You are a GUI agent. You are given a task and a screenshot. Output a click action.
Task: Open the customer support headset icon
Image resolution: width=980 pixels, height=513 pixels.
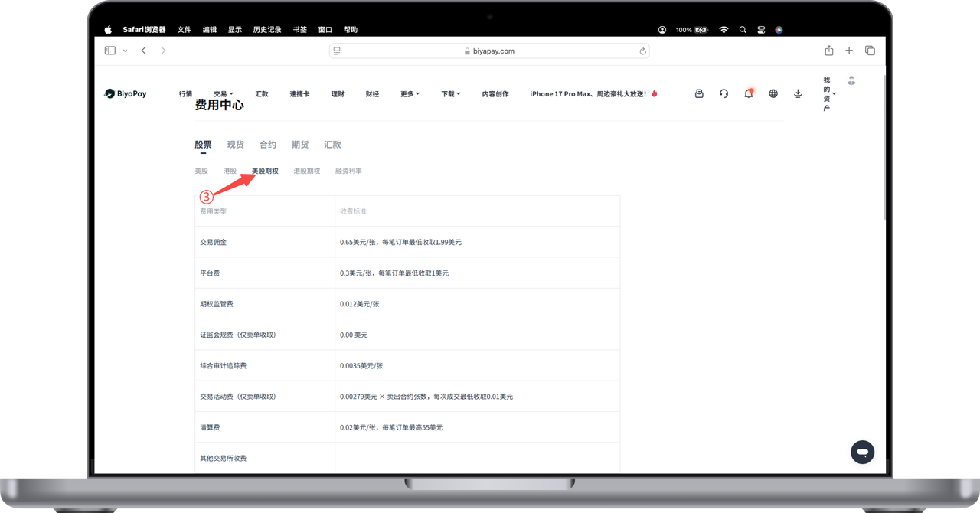pos(724,93)
